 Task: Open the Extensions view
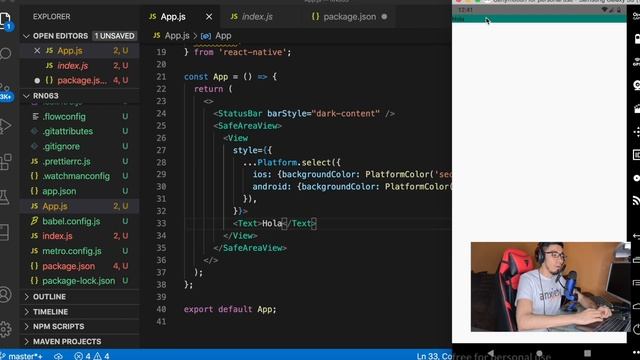tap(5, 162)
